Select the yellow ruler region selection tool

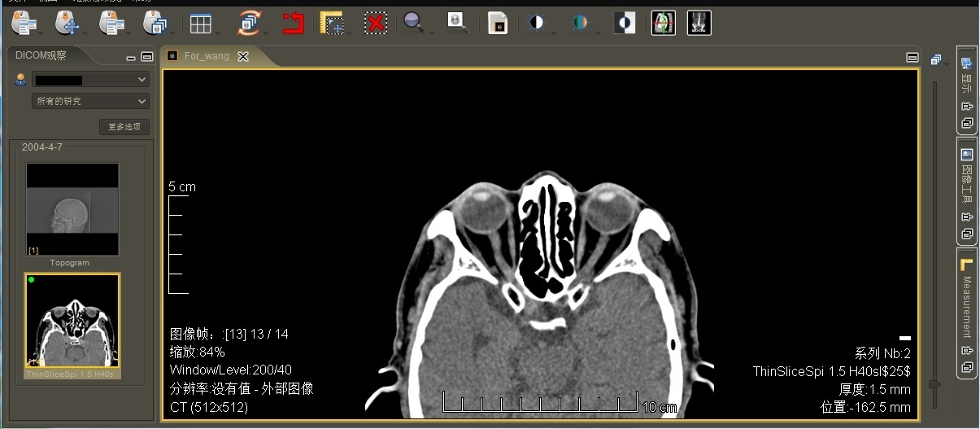coord(332,24)
